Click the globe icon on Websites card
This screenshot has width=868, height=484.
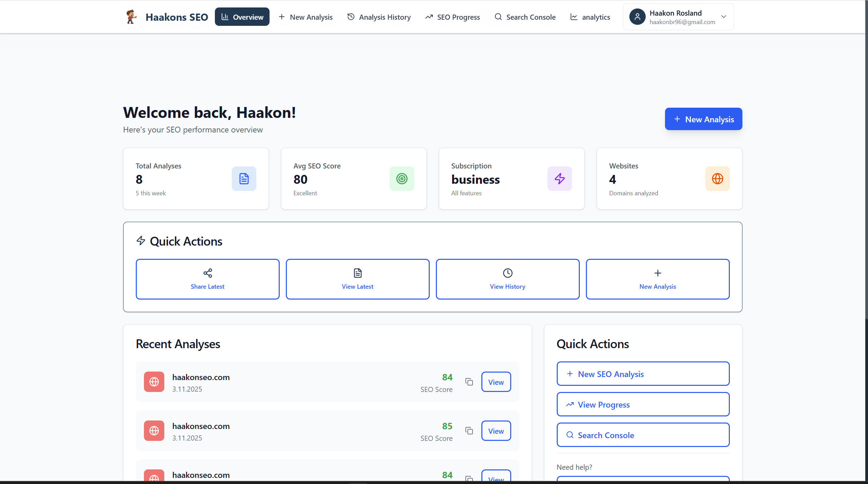point(717,178)
